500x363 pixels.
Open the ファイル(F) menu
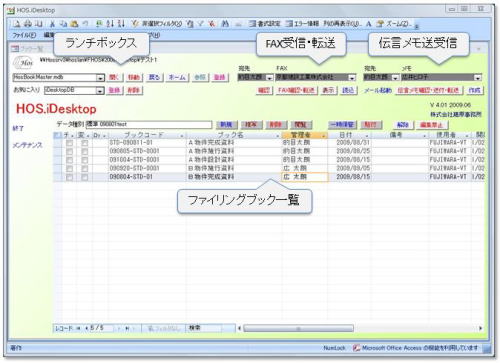(24, 35)
